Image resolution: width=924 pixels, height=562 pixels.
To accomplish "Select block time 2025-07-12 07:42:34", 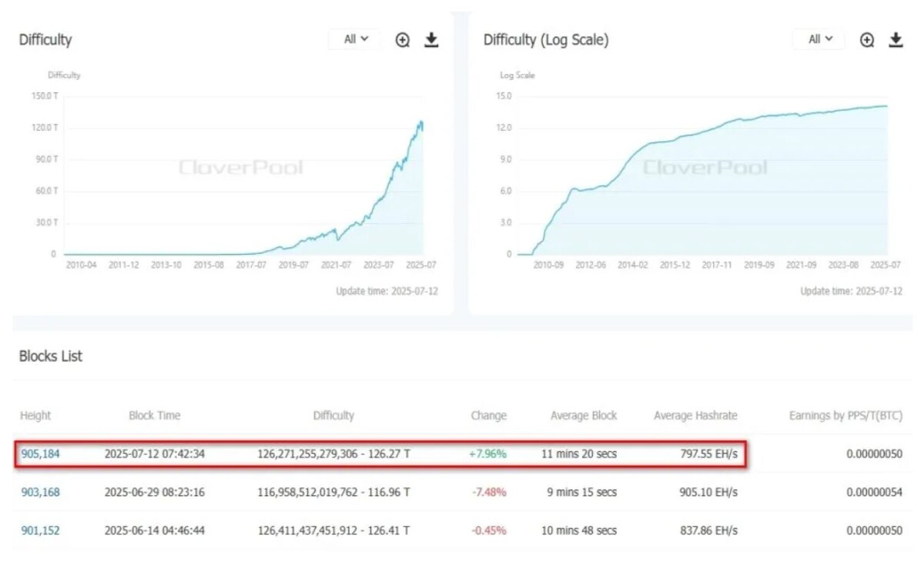I will [x=154, y=454].
